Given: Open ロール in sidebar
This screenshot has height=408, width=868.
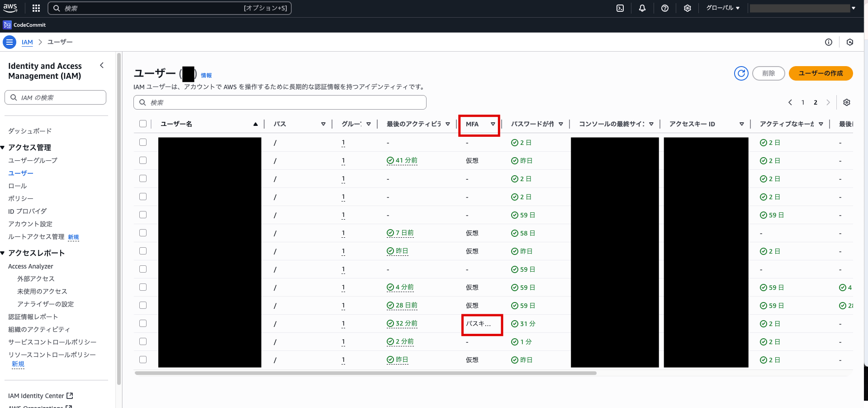Looking at the screenshot, I should click(18, 186).
